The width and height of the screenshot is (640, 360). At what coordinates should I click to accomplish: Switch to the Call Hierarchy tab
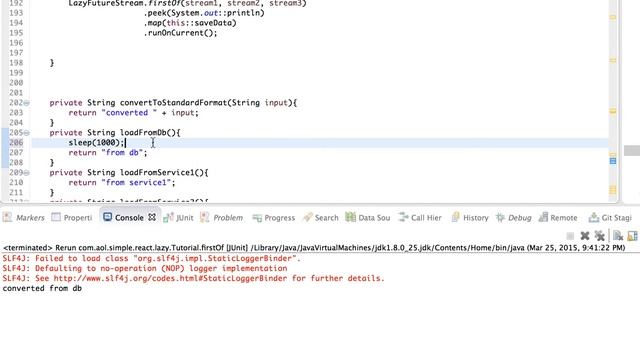point(420,218)
